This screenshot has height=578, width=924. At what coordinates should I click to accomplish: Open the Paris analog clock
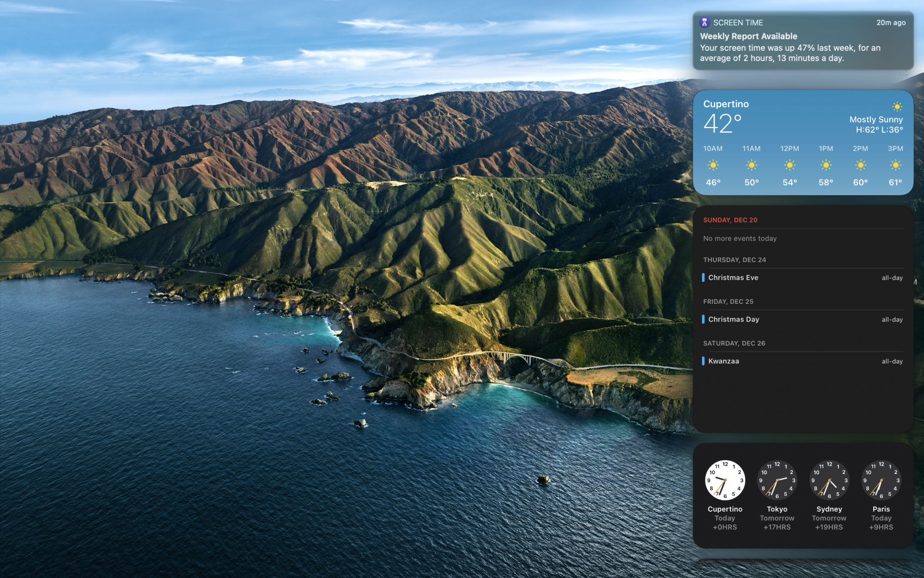pyautogui.click(x=881, y=480)
